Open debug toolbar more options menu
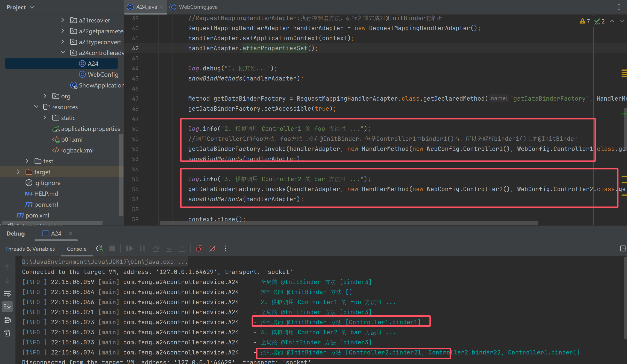The height and width of the screenshot is (364, 627). [225, 248]
